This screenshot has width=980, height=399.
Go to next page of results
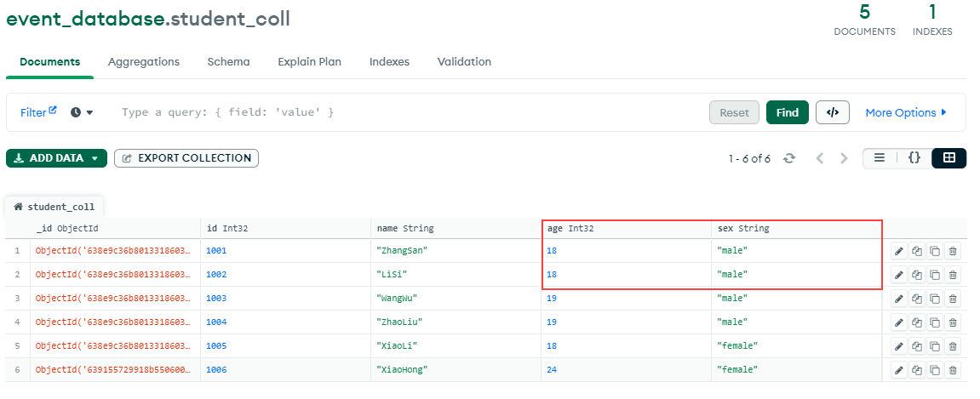point(844,158)
